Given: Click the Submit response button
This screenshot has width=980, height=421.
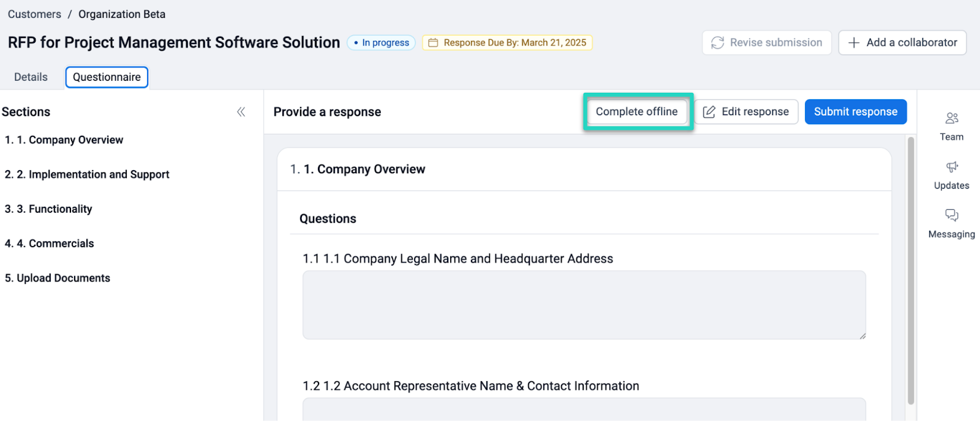Looking at the screenshot, I should (x=855, y=112).
